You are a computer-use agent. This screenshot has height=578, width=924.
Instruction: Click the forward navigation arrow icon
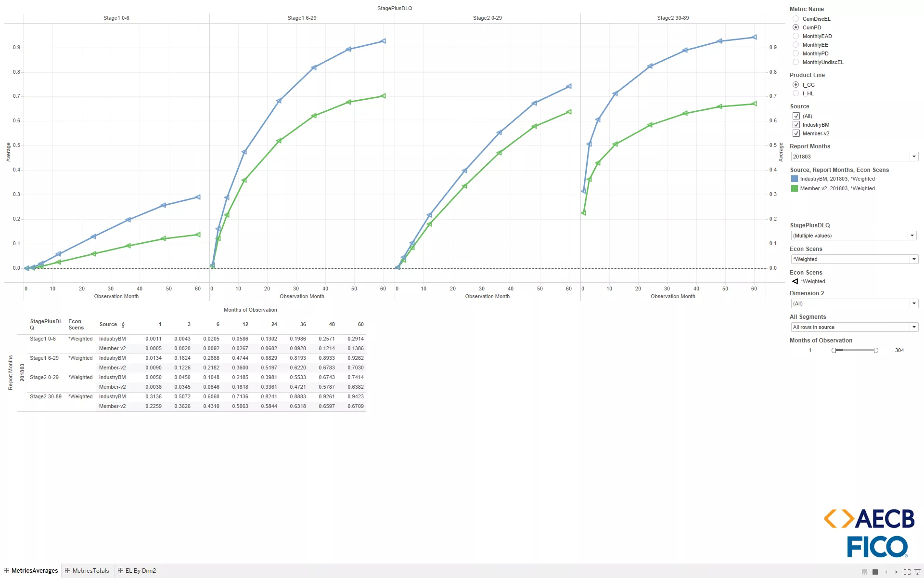897,572
